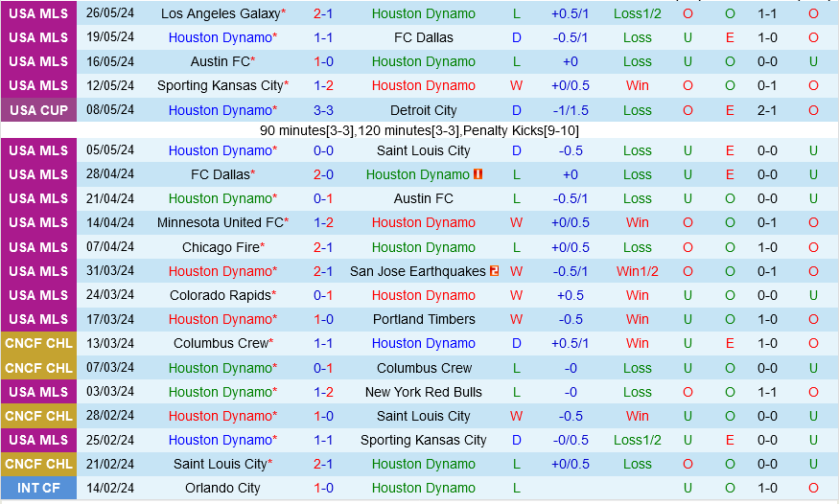Viewport: 839px width, 504px height.
Task: Open the 2-0 score in the 28/04/24 row
Action: (x=323, y=174)
